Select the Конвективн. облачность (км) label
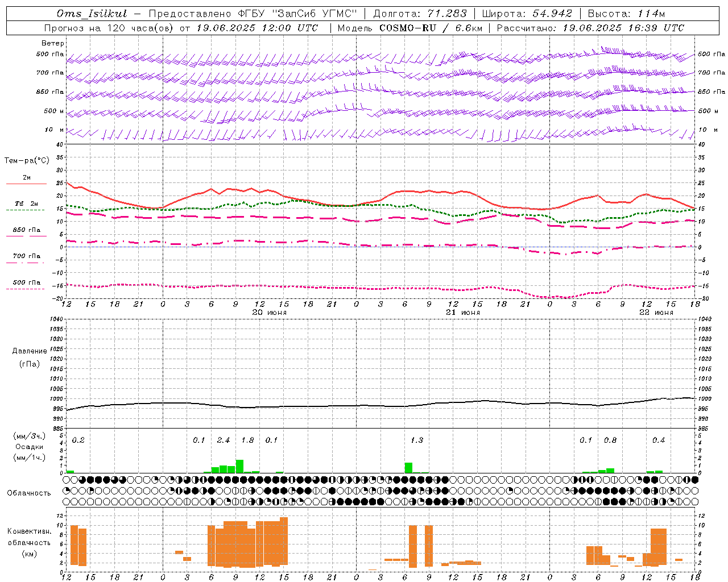The height and width of the screenshot is (582, 728). (29, 542)
